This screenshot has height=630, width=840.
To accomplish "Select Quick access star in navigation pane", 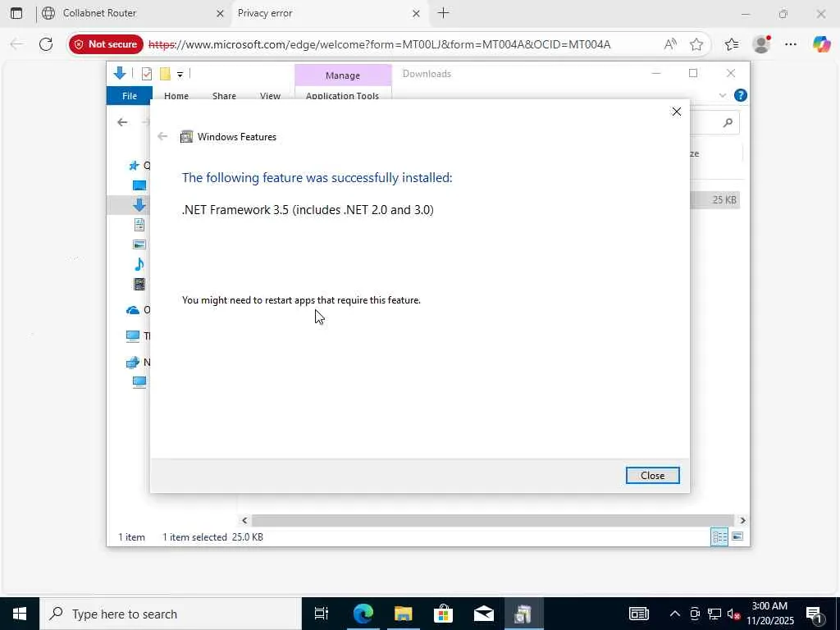I will 134,166.
